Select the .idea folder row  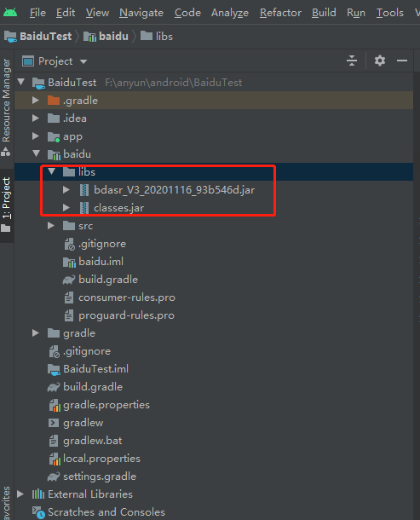click(x=214, y=118)
